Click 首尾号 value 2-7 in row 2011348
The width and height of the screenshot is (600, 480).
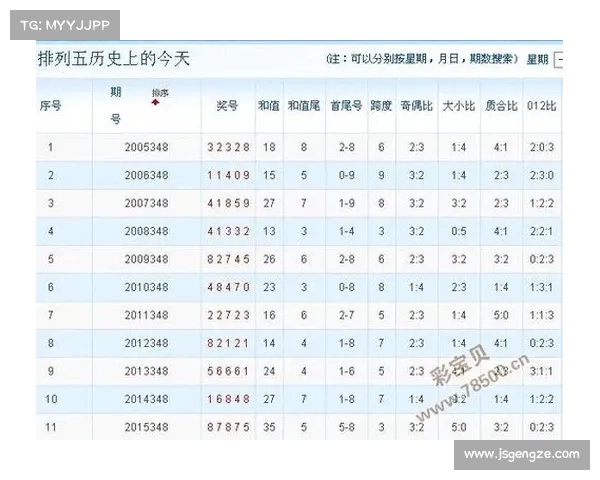pyautogui.click(x=346, y=315)
